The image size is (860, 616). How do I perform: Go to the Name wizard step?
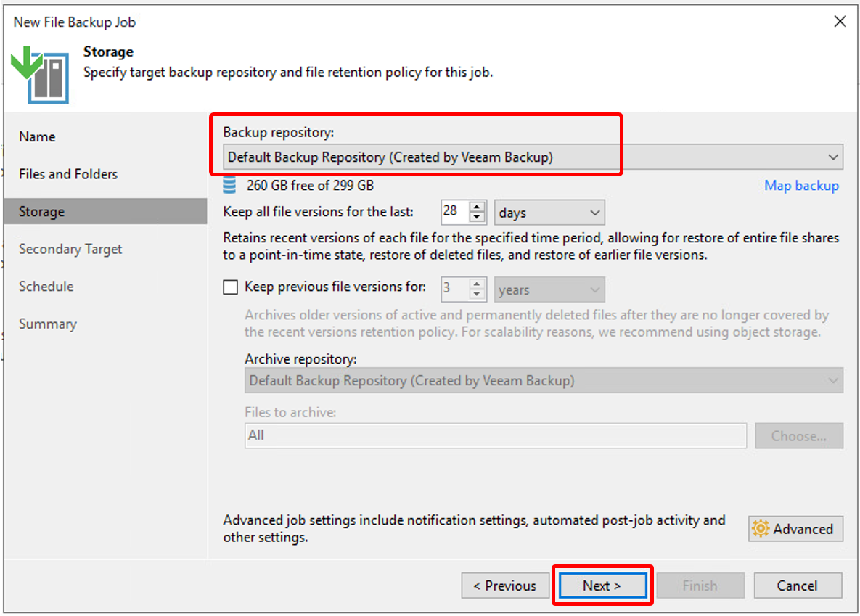tap(37, 136)
